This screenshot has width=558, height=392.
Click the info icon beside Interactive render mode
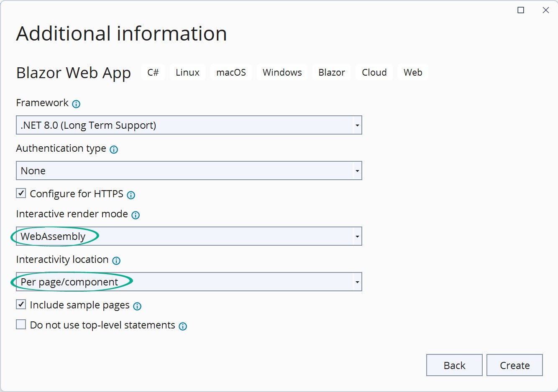coord(136,215)
